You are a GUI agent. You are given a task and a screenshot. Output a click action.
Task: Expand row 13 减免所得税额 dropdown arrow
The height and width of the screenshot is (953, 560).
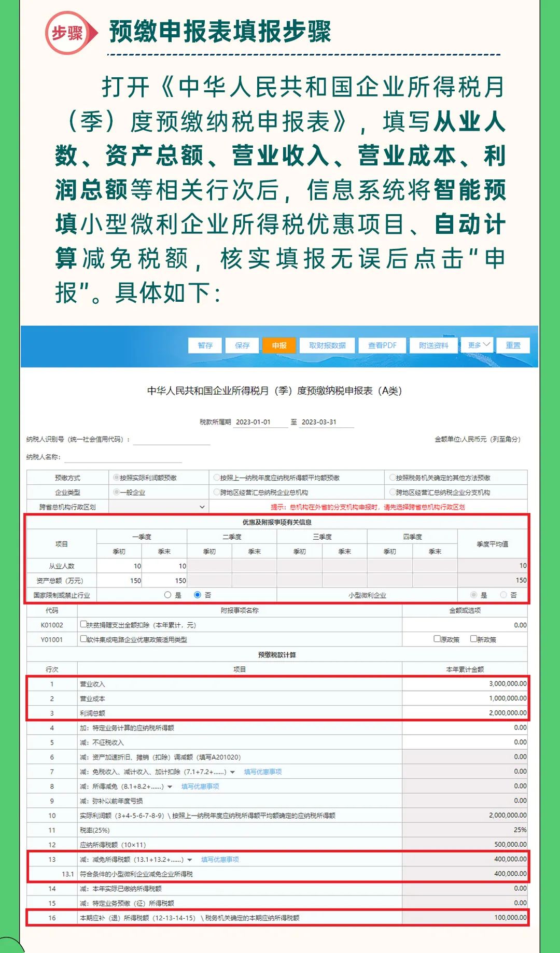190,860
